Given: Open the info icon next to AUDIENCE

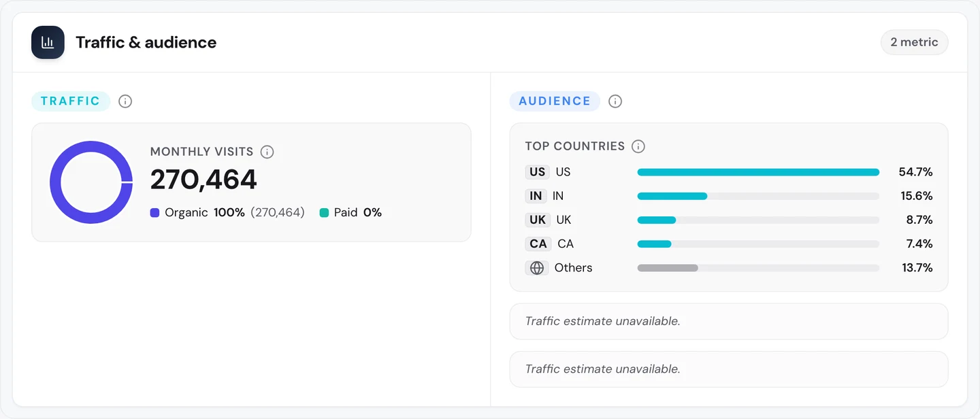Looking at the screenshot, I should coord(615,101).
